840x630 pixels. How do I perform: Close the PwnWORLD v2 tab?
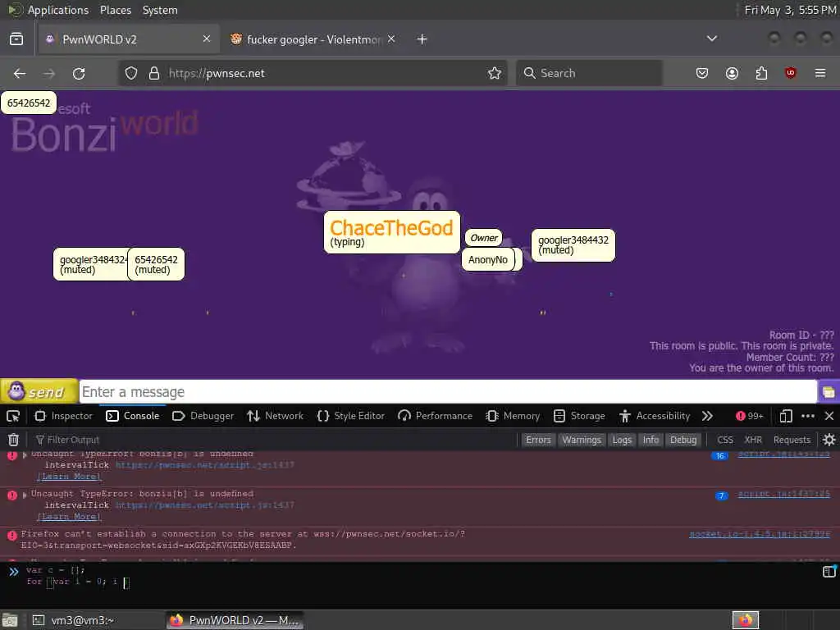point(206,39)
